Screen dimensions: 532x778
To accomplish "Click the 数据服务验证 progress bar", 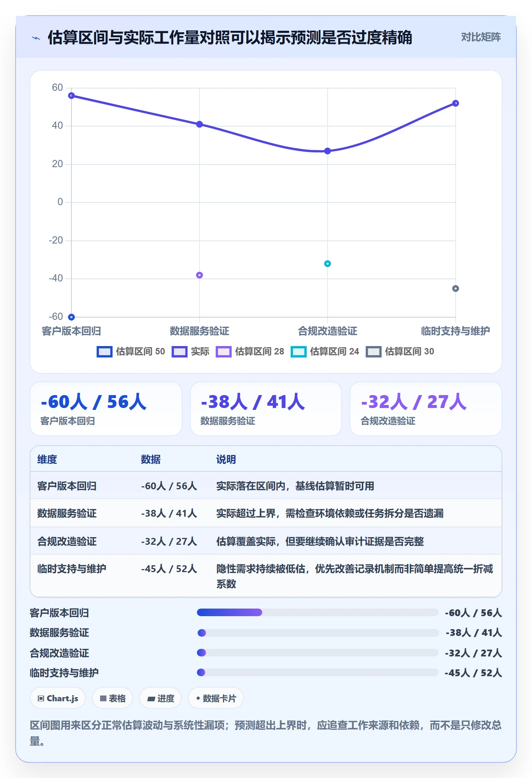I will tap(318, 633).
